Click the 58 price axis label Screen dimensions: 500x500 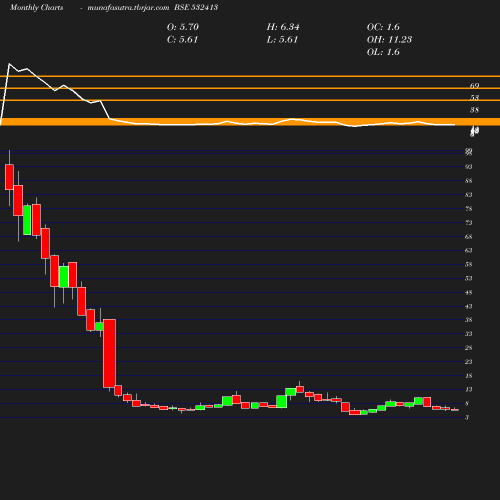point(469,265)
